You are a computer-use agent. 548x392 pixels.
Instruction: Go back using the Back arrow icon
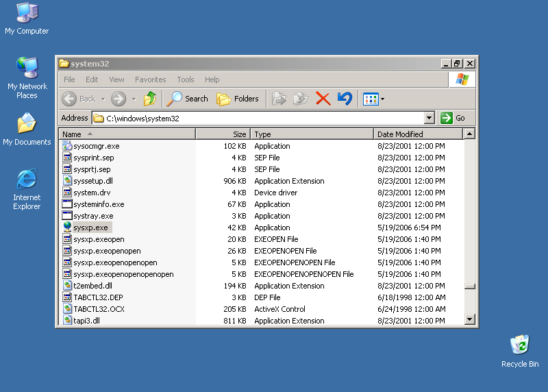click(69, 99)
